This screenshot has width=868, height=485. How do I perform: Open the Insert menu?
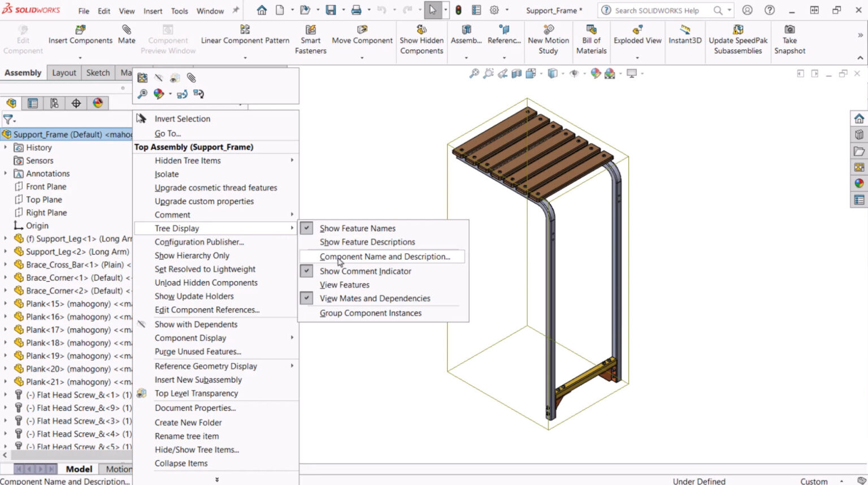(x=153, y=10)
